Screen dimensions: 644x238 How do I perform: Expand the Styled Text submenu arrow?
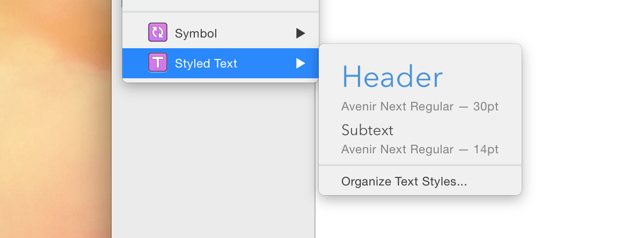[x=301, y=63]
